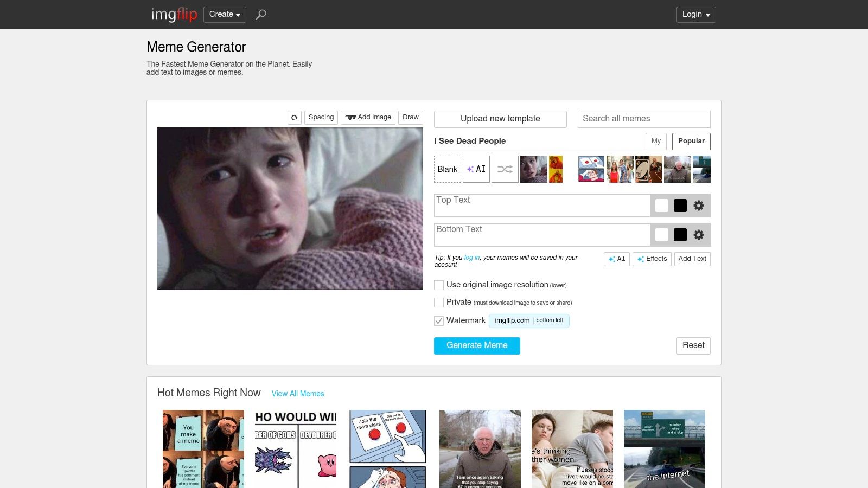Switch to the Popular templates tab
Screen dimensions: 868x488
coord(691,141)
